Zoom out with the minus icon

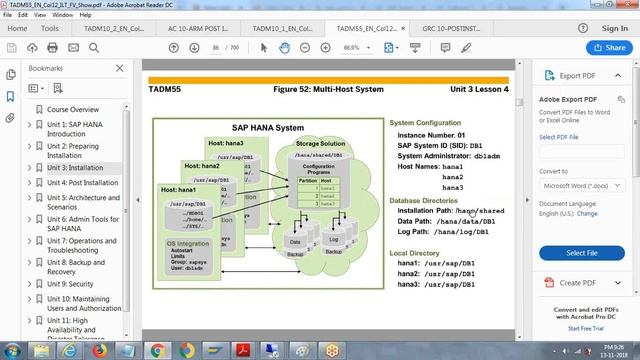click(305, 48)
